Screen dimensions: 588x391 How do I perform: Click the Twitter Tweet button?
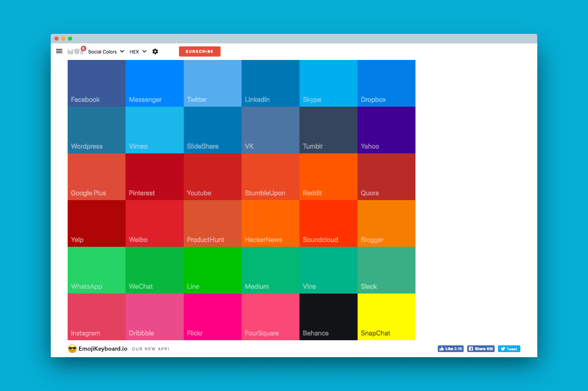click(x=509, y=349)
